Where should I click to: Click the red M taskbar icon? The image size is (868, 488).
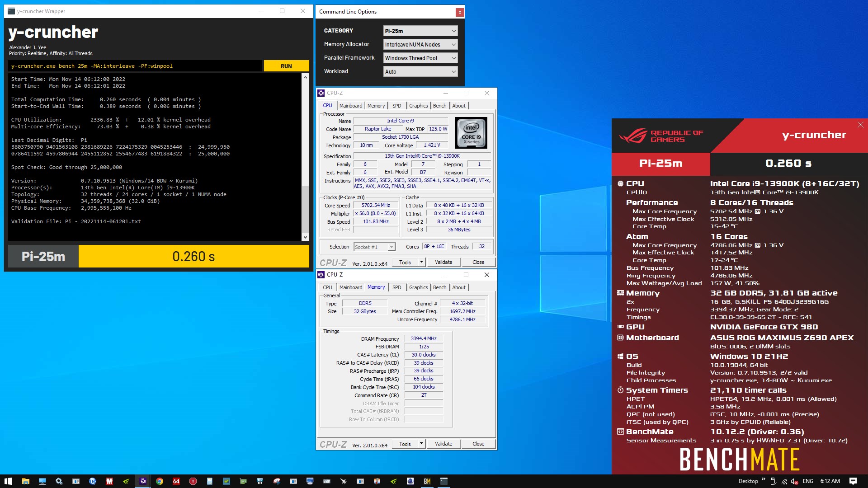click(x=109, y=481)
